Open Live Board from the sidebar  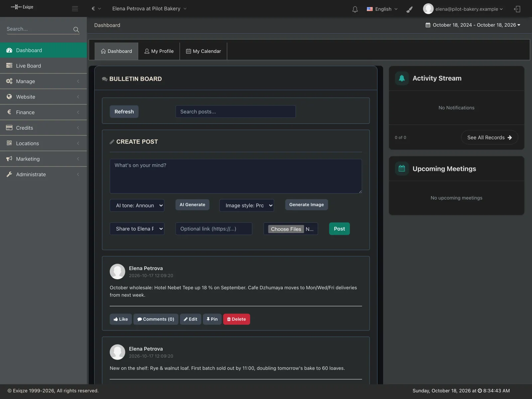click(x=43, y=66)
